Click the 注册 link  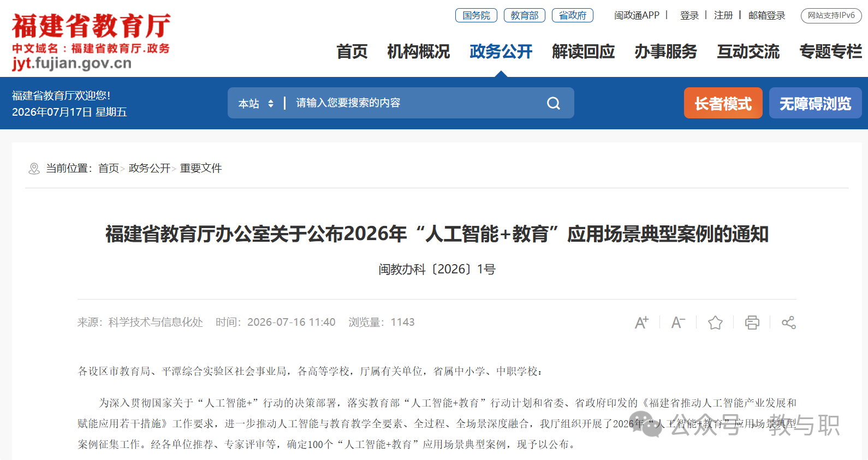click(x=723, y=15)
